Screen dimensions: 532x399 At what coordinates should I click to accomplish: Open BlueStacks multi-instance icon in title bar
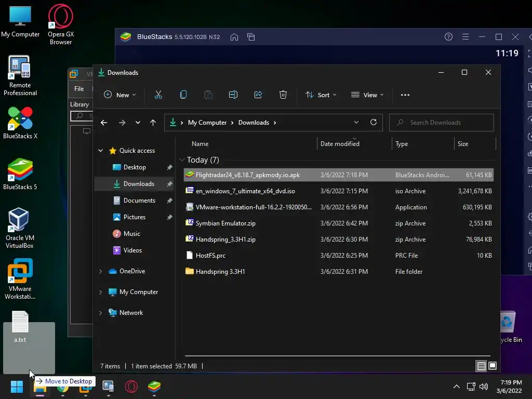(251, 37)
